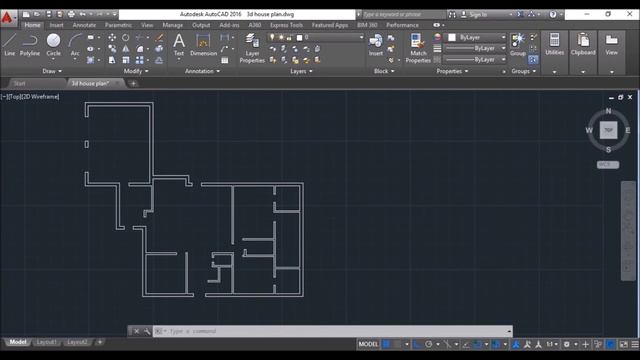Click the Mirror tool icon
This screenshot has height=360, width=640.
pyautogui.click(x=126, y=49)
